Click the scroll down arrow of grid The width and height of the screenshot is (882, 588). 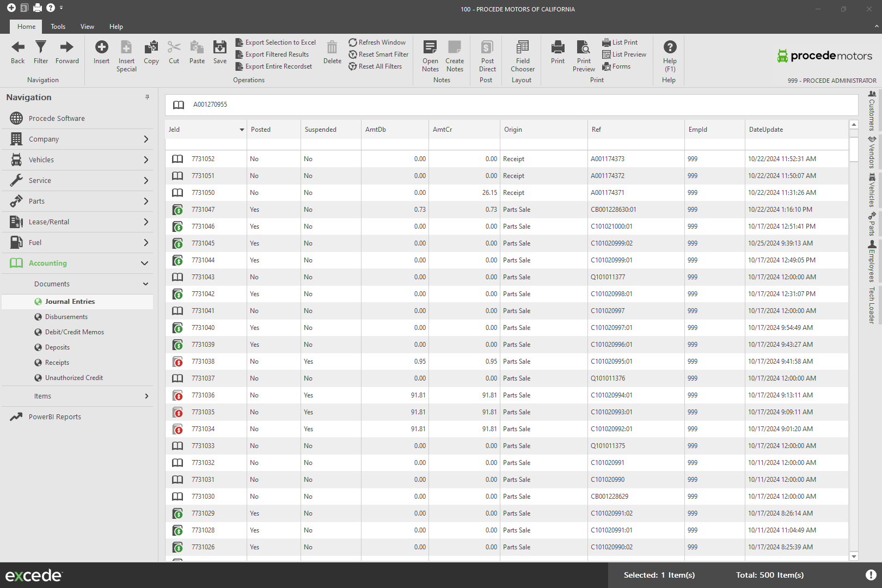854,556
